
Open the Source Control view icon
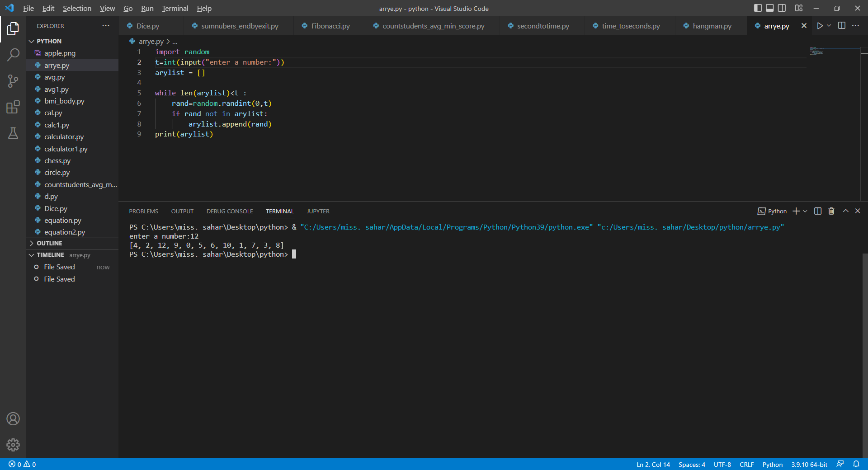(x=13, y=81)
